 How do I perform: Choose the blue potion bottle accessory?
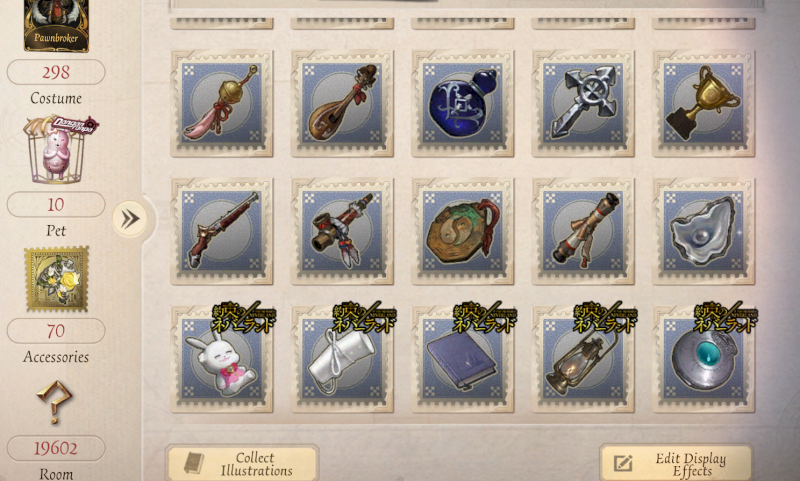462,103
